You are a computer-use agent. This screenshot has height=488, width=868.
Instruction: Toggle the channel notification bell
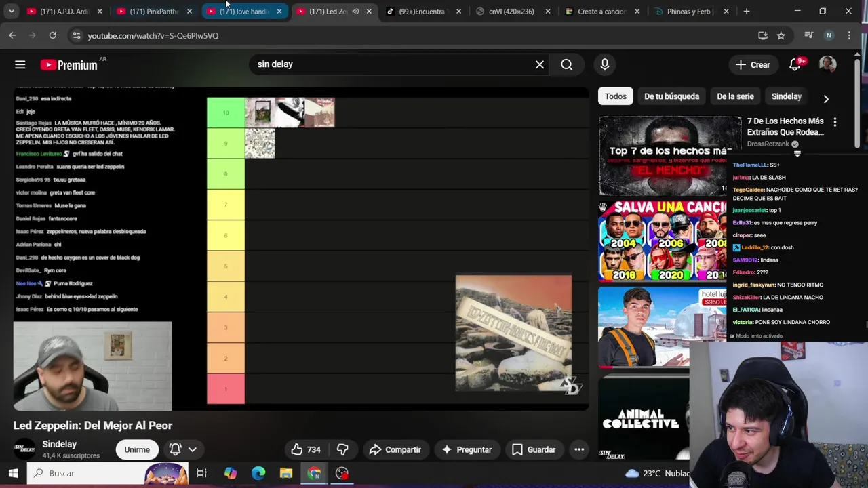coord(175,449)
